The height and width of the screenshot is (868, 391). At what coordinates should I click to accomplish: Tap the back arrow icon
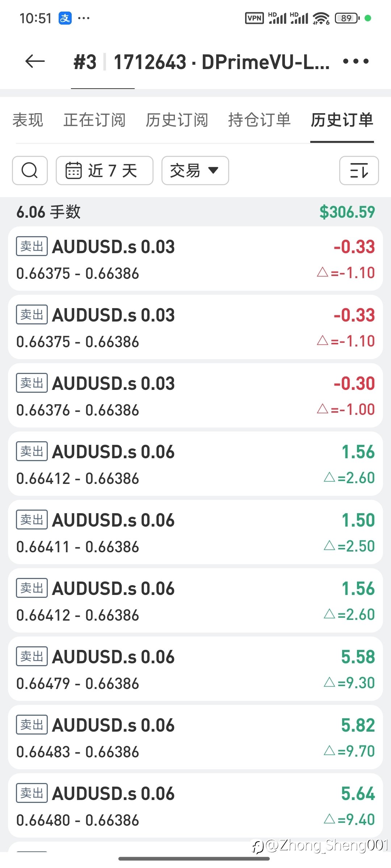(x=35, y=61)
